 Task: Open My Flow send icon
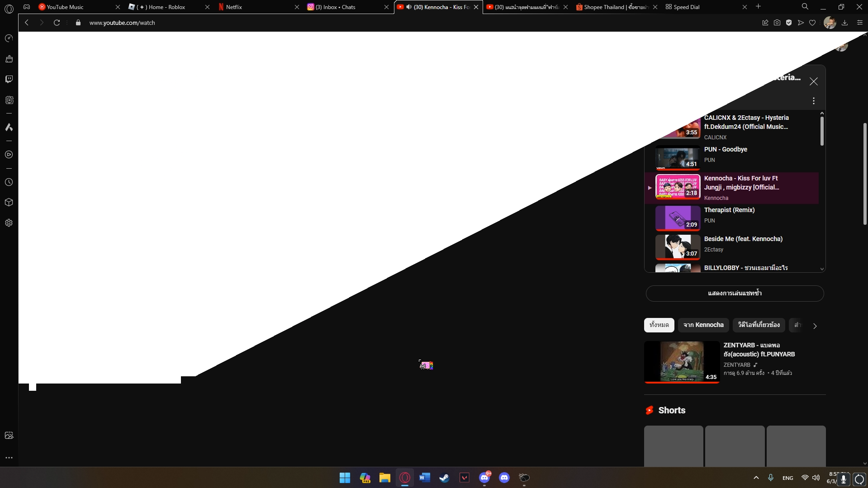point(801,23)
